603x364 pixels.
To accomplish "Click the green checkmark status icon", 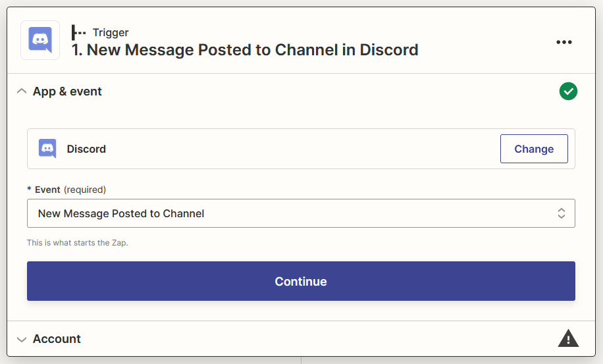I will [x=568, y=91].
